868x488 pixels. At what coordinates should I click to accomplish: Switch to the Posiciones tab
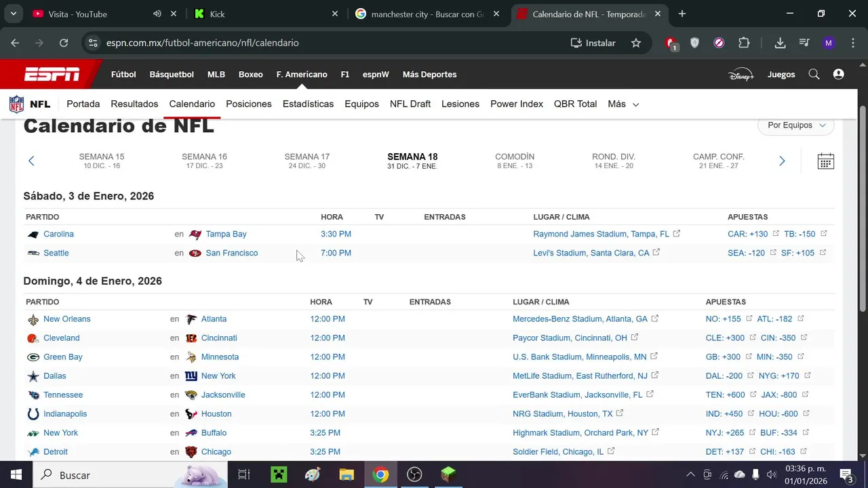(249, 104)
